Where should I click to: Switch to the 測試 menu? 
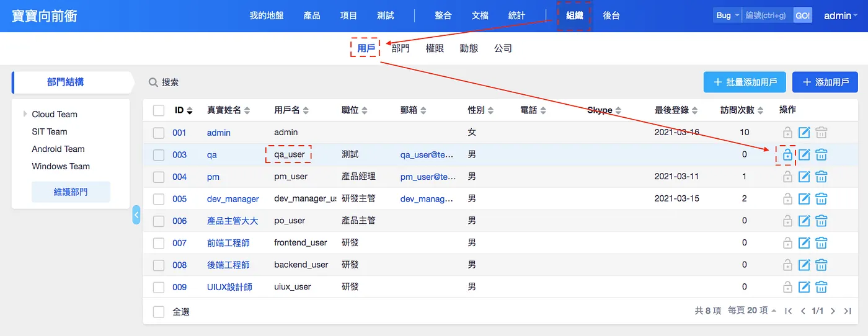(385, 15)
